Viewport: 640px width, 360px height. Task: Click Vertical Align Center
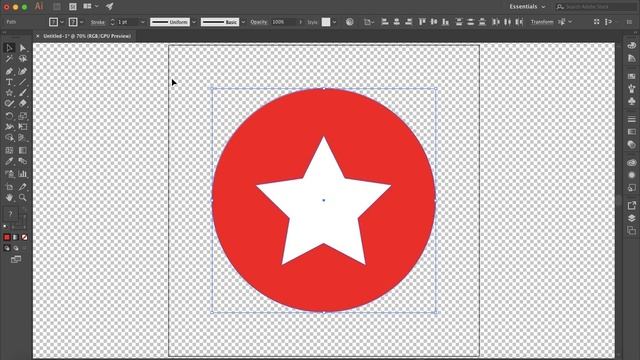tap(434, 22)
